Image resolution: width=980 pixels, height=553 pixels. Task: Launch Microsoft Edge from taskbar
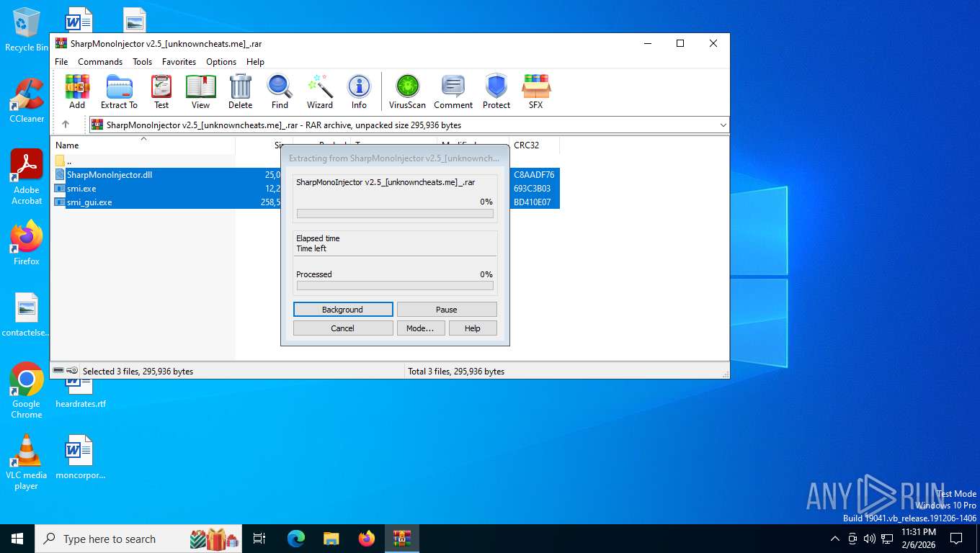click(x=295, y=539)
